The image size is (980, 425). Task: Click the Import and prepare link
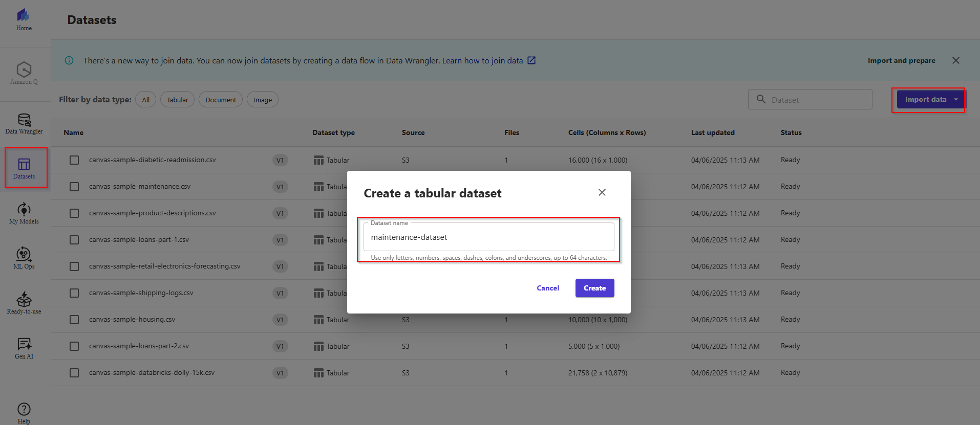[902, 60]
